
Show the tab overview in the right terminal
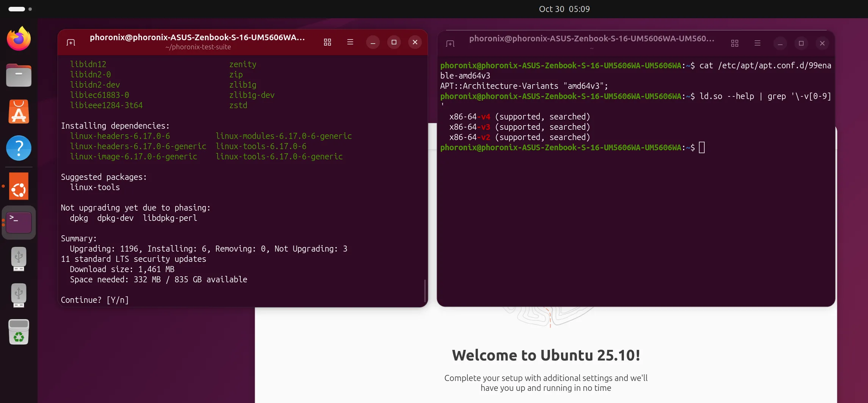pos(734,43)
